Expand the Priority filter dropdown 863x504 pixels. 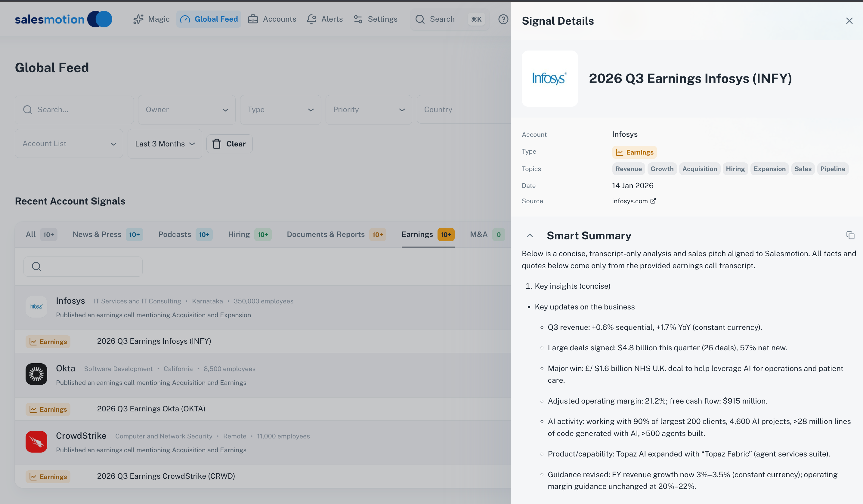click(369, 110)
